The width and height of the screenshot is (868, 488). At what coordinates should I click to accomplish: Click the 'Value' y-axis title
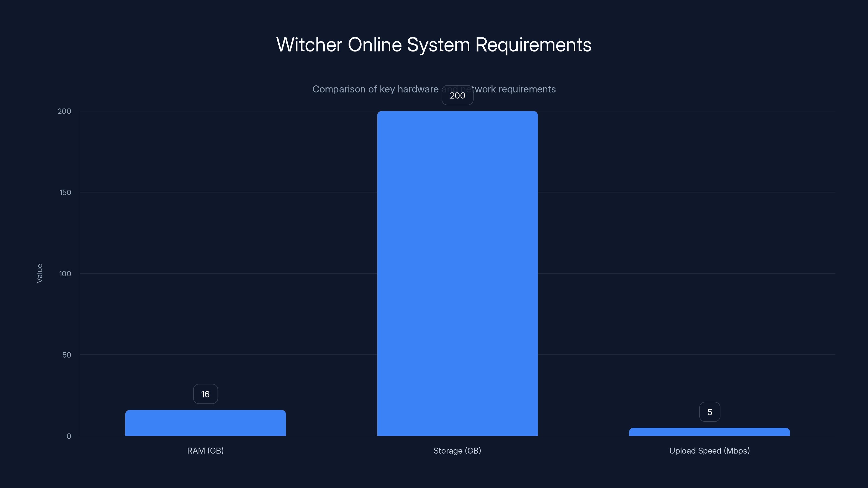pos(39,273)
